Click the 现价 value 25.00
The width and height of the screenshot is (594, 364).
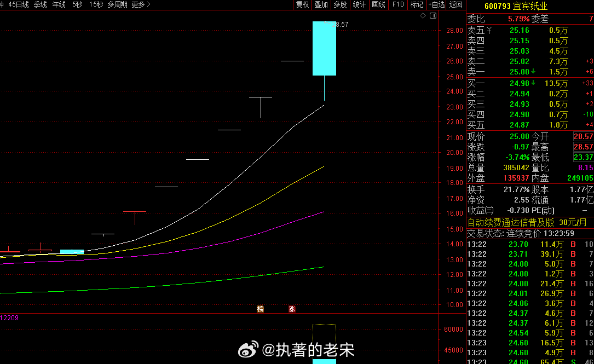[x=520, y=136]
